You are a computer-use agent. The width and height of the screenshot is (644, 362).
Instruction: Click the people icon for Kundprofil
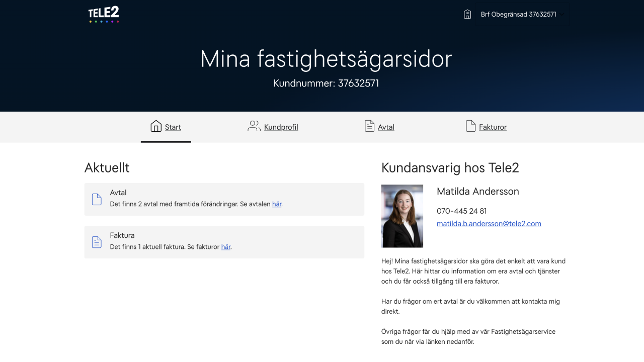pos(254,126)
